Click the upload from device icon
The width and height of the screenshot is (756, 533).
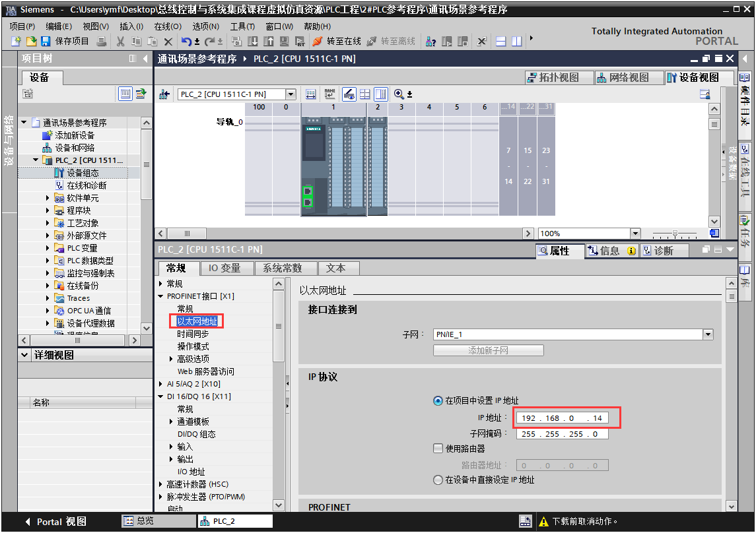269,42
